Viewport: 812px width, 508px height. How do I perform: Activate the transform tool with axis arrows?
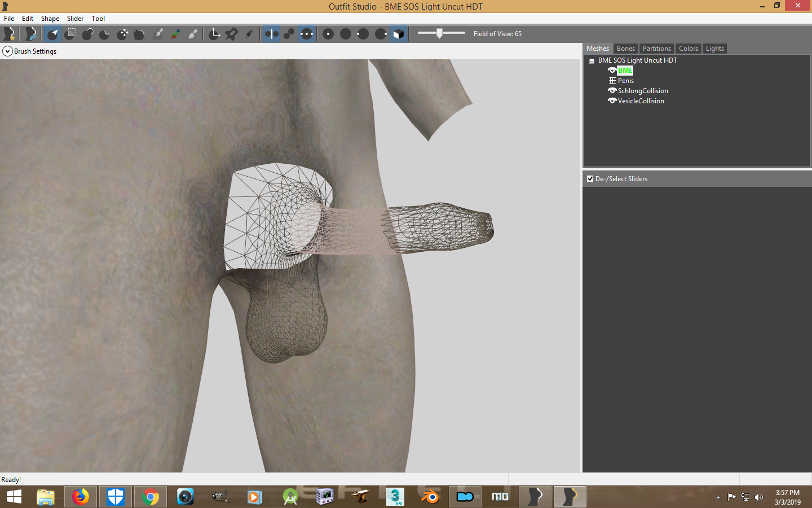pos(214,34)
